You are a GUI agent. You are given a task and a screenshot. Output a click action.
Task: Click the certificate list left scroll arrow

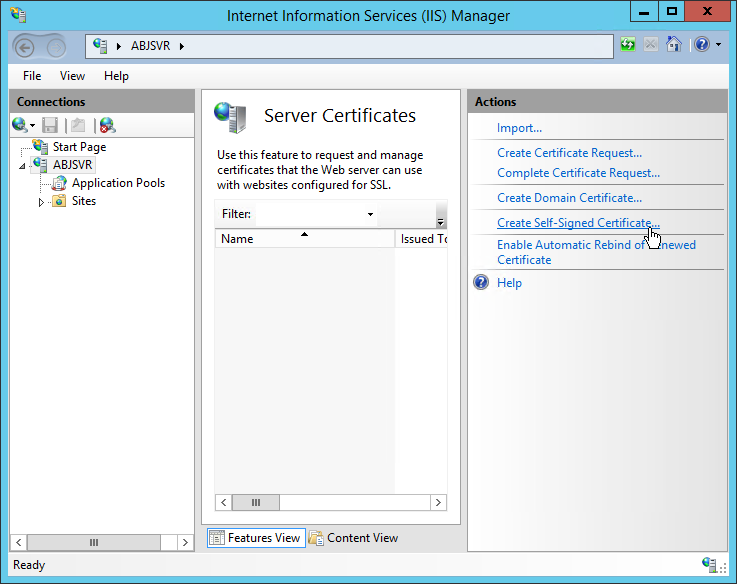(224, 502)
